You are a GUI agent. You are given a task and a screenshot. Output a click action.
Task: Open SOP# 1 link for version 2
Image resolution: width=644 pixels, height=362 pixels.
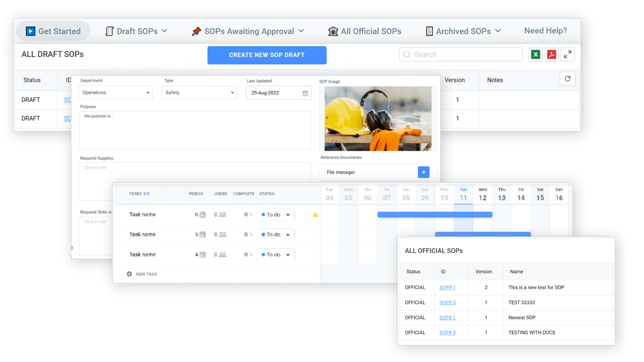point(447,287)
